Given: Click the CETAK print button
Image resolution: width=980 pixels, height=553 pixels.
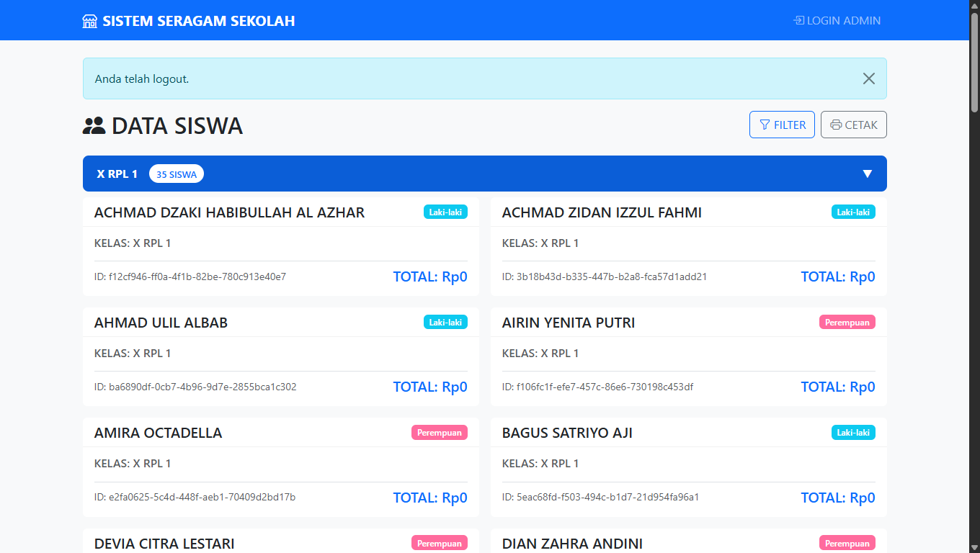Looking at the screenshot, I should (x=854, y=125).
